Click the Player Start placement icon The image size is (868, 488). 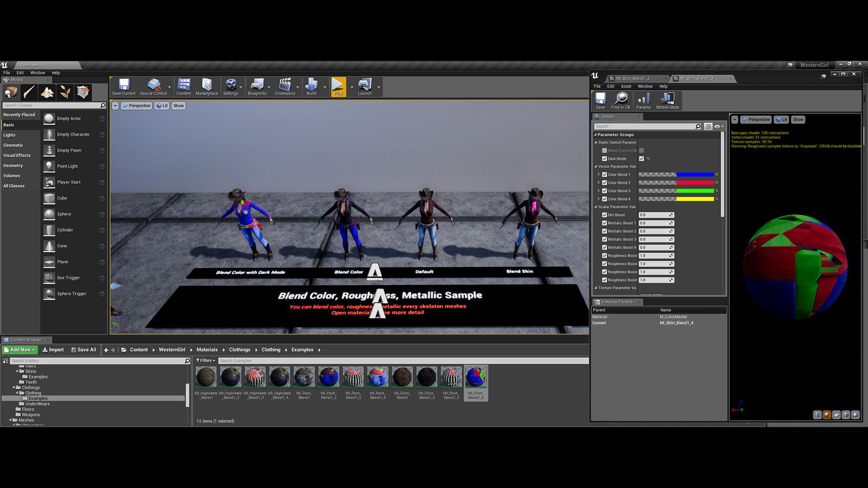pos(49,182)
